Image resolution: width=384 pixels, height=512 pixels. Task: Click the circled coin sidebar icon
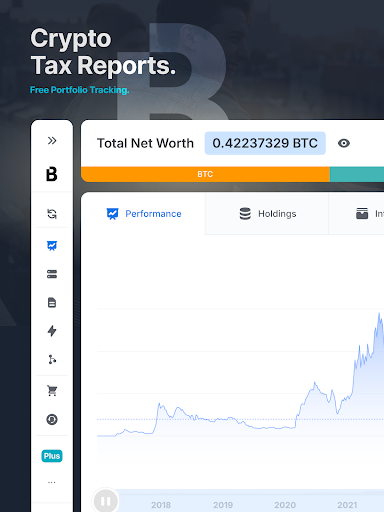coord(52,419)
